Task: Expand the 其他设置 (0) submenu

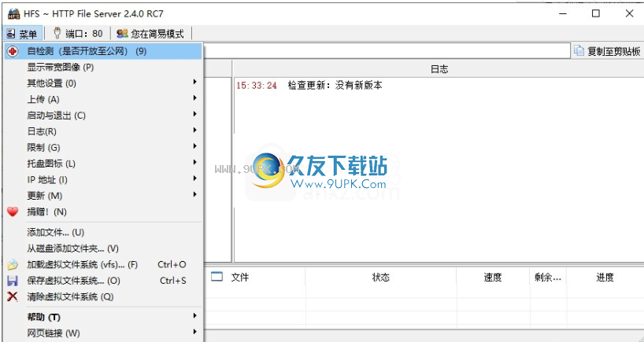Action: tap(103, 83)
